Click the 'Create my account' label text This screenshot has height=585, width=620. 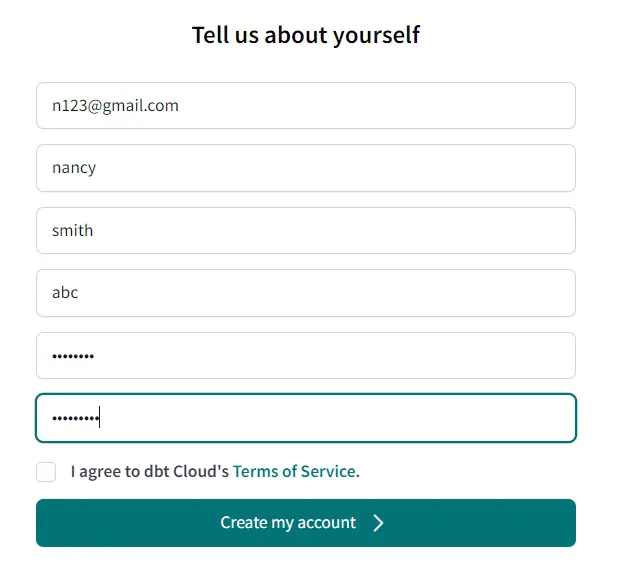click(288, 523)
